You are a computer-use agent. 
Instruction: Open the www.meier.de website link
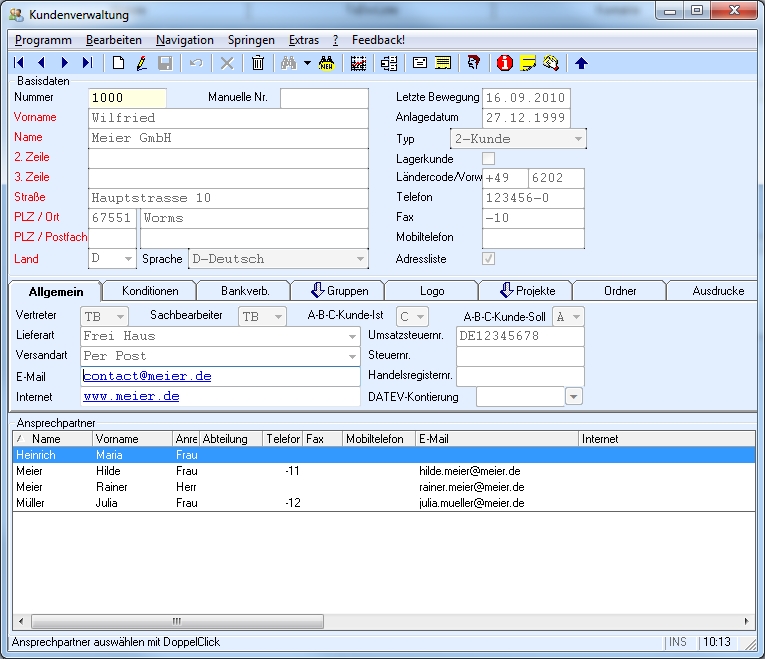[x=131, y=396]
